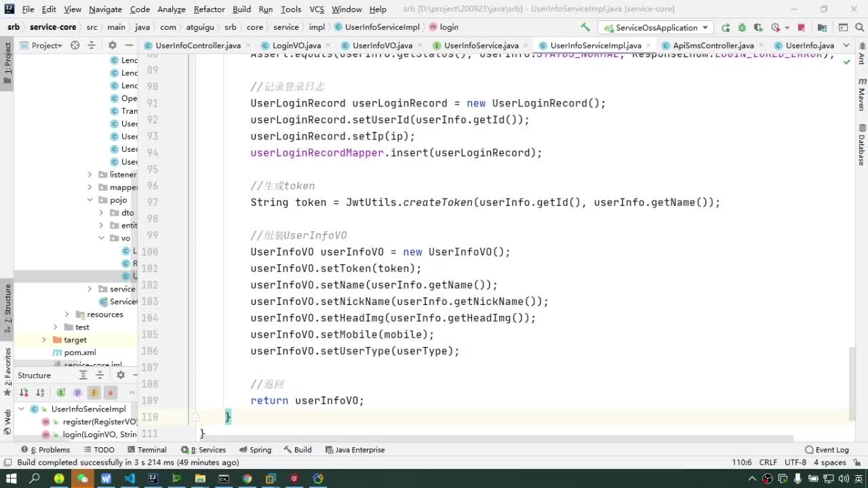Image resolution: width=868 pixels, height=488 pixels.
Task: Select pom.xml in project tree
Action: tap(80, 352)
